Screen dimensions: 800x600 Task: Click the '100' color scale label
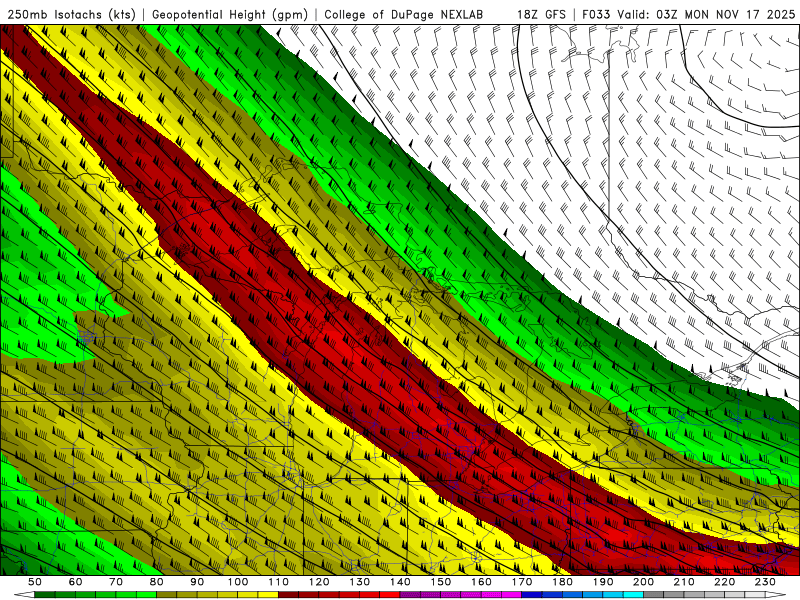(x=238, y=582)
